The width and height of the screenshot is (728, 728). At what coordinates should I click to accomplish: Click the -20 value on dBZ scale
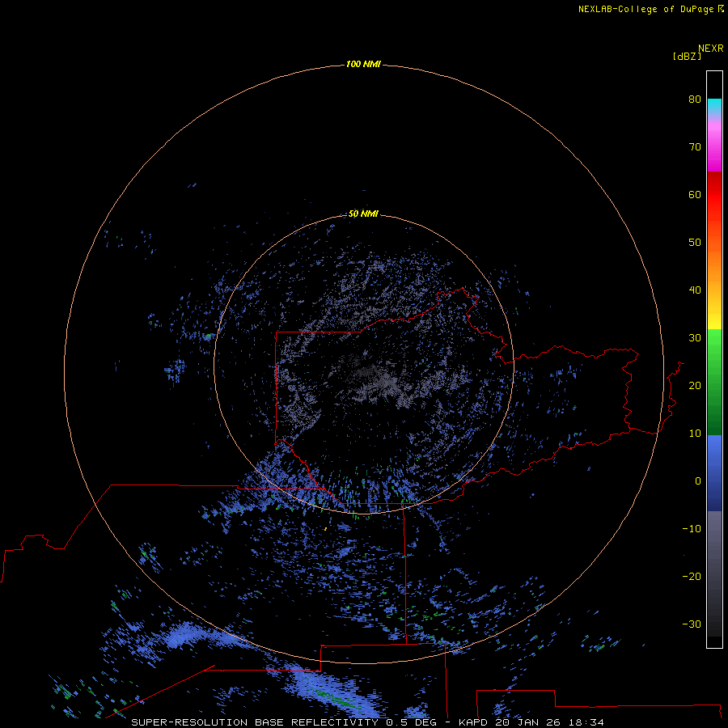click(x=692, y=577)
